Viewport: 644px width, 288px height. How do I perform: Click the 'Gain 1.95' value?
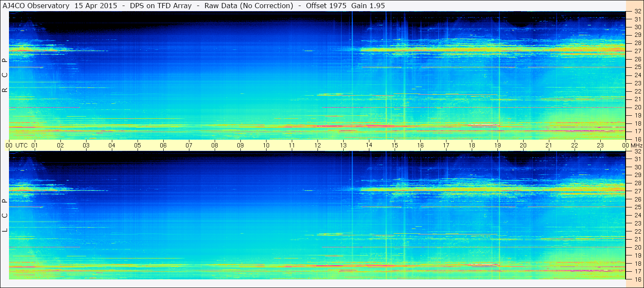click(368, 6)
